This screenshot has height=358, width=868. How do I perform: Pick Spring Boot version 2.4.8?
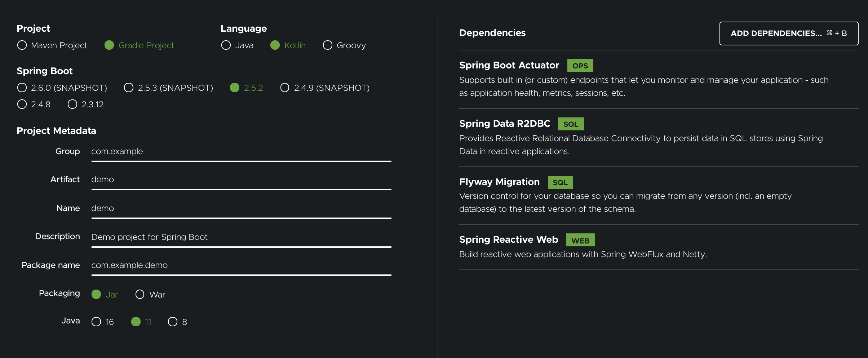(x=22, y=104)
